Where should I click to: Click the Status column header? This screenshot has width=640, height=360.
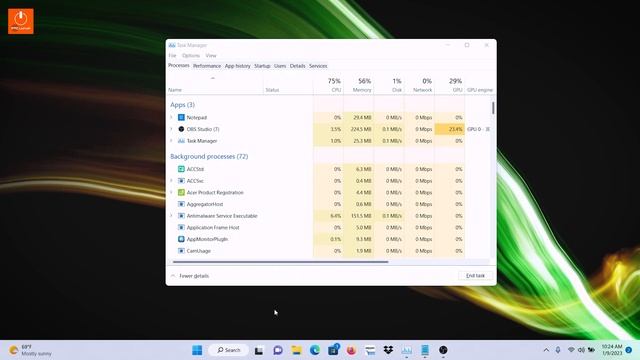[288, 85]
